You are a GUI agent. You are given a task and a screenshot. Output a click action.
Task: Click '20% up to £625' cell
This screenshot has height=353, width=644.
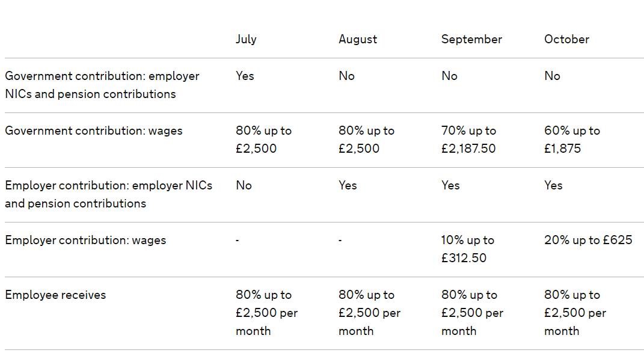coord(588,241)
